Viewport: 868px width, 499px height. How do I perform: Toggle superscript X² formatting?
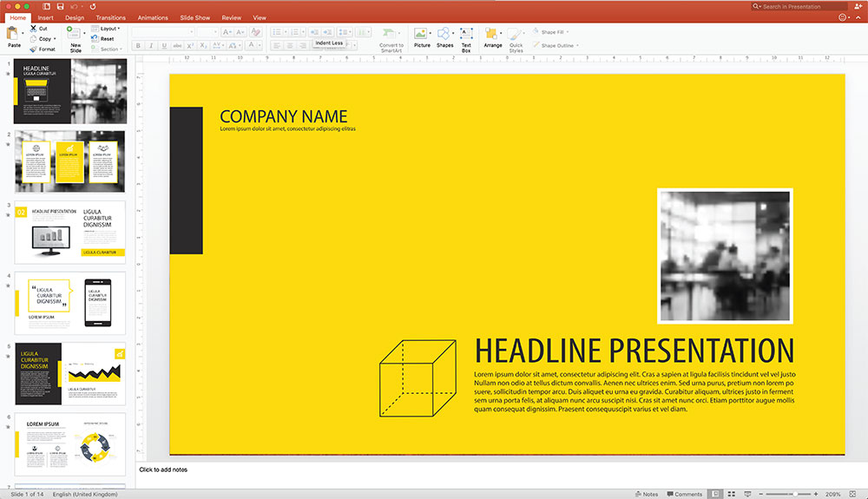pyautogui.click(x=190, y=45)
